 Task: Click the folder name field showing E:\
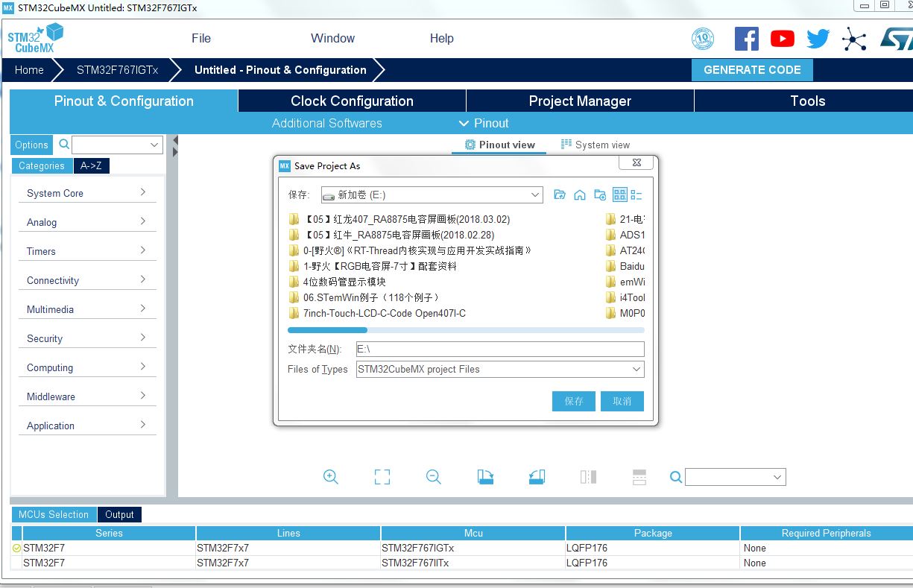point(499,349)
